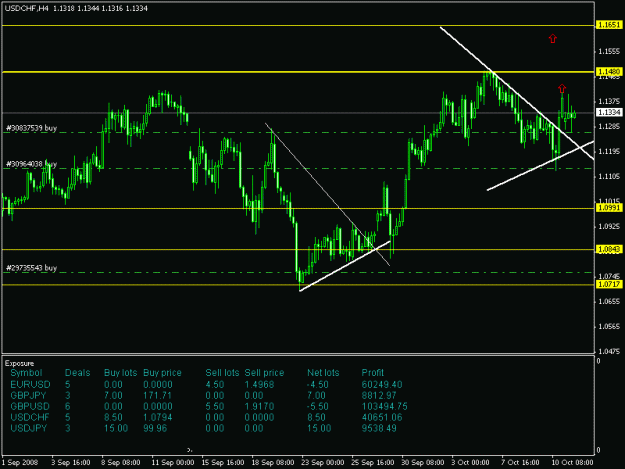Click the Profit column header

pyautogui.click(x=372, y=373)
